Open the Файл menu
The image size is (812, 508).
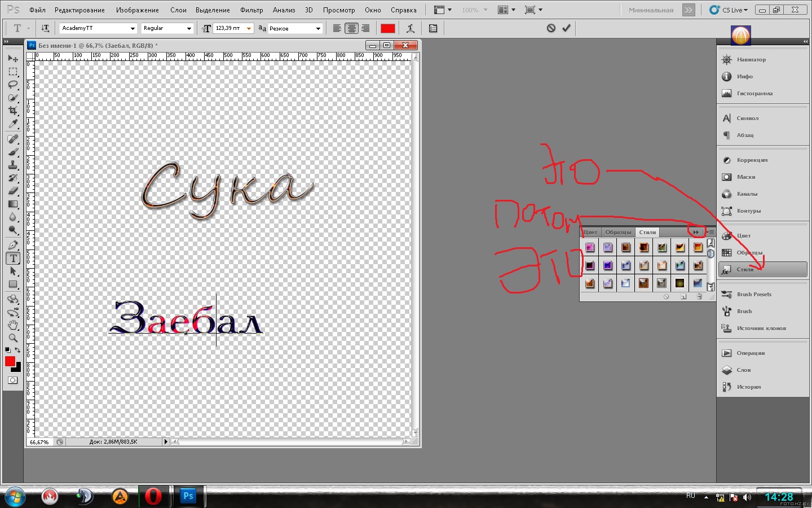pos(37,10)
